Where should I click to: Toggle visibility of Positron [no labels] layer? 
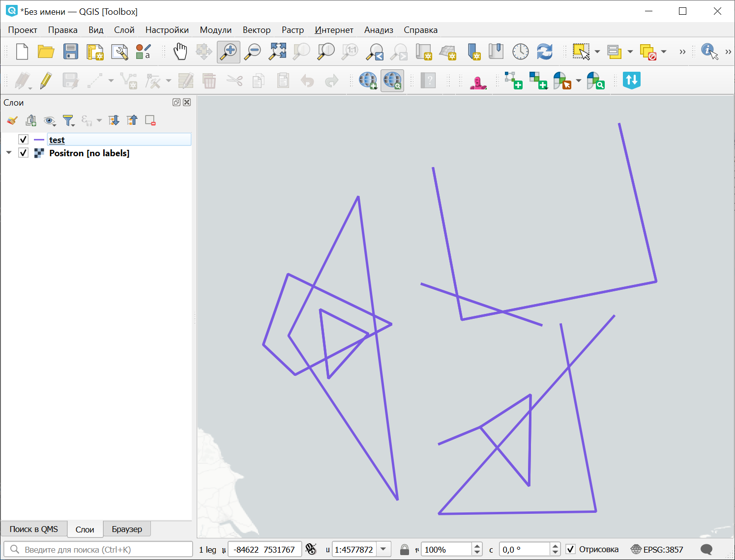point(23,153)
